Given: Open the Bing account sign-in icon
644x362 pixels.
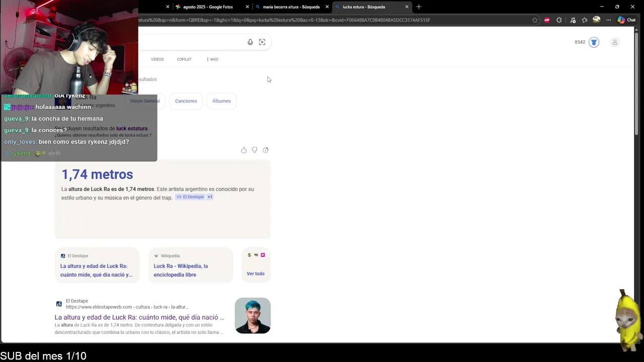Looking at the screenshot, I should [615, 42].
